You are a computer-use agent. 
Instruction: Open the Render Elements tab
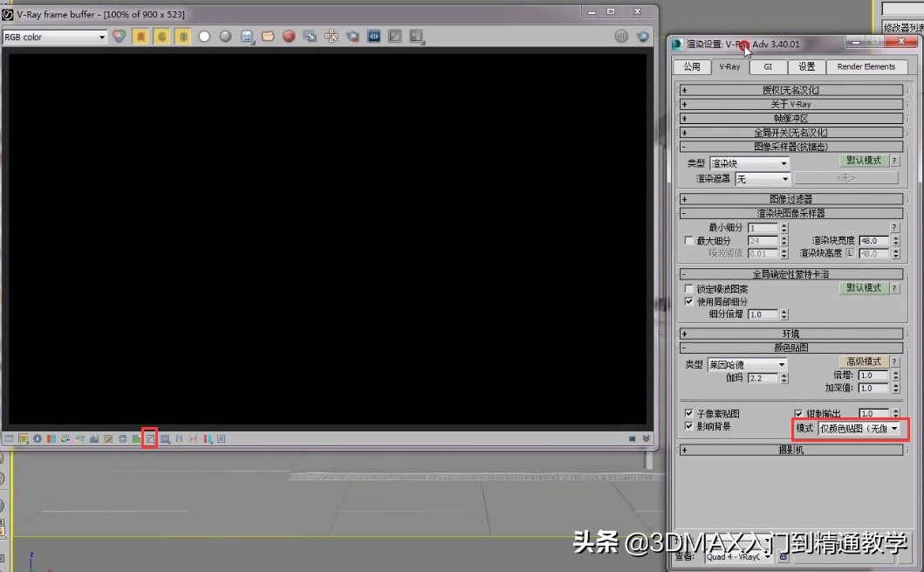click(866, 65)
